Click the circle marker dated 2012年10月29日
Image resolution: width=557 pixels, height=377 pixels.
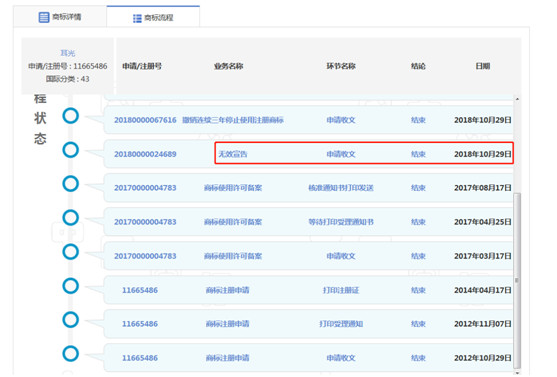71,354
